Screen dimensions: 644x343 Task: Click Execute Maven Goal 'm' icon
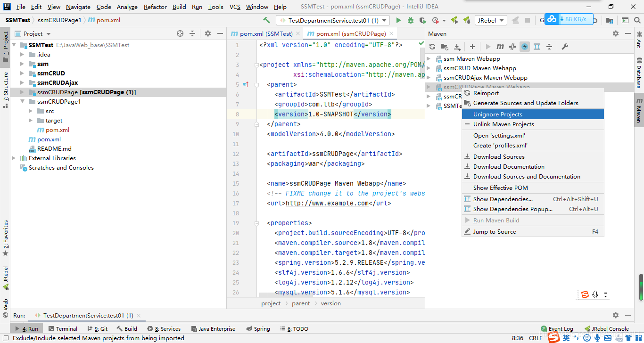click(500, 47)
